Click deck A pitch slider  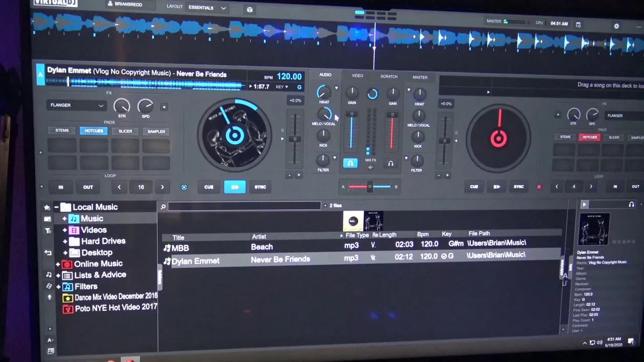[x=294, y=139]
